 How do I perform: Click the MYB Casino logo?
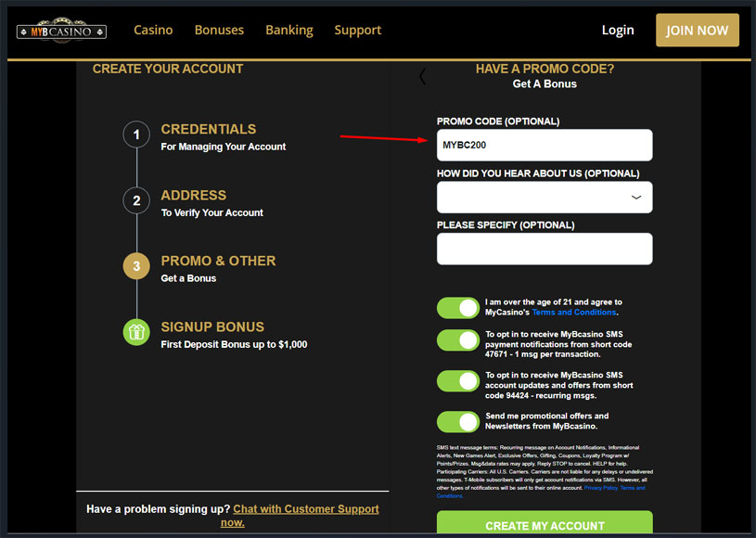tap(61, 31)
